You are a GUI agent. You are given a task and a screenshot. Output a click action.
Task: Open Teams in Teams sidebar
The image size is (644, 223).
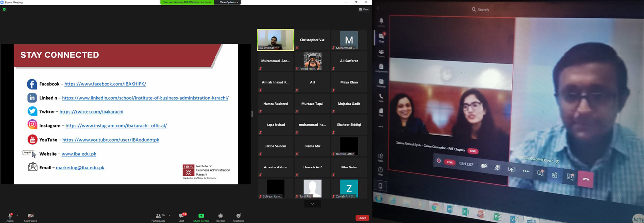381,53
